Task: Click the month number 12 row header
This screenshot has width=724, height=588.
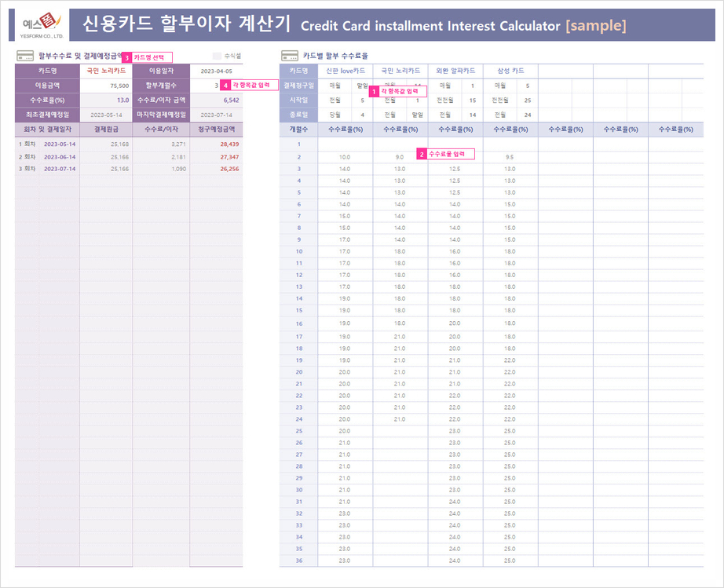Action: point(298,275)
